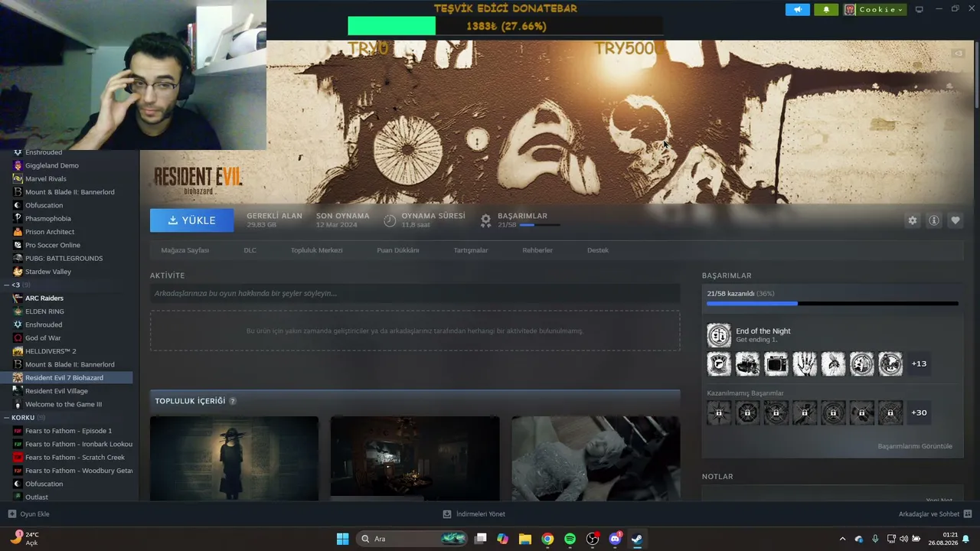Click the activity post input field
980x551 pixels.
pyautogui.click(x=415, y=293)
